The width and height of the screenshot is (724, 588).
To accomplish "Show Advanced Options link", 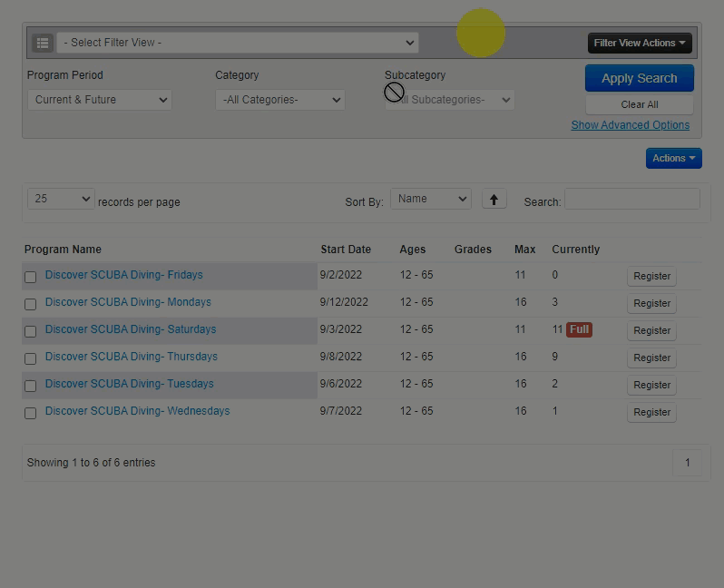I will pyautogui.click(x=630, y=125).
